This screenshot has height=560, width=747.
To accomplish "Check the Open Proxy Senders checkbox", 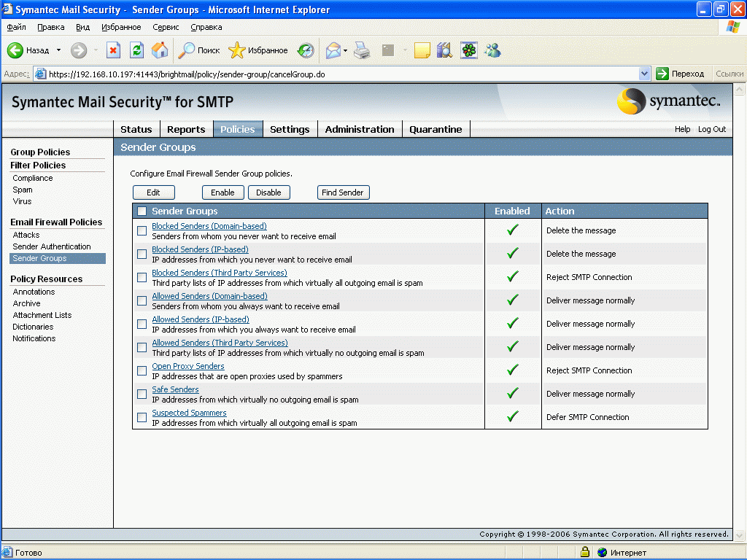I will coord(142,371).
